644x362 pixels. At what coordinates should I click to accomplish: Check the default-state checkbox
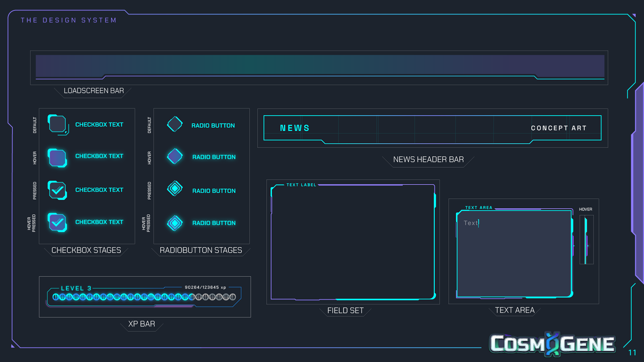57,124
